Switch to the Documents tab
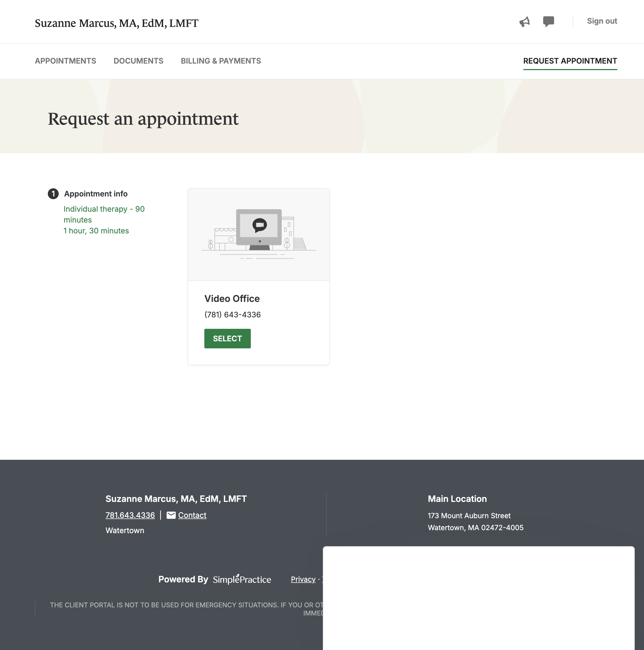Viewport: 644px width, 650px height. pos(138,61)
